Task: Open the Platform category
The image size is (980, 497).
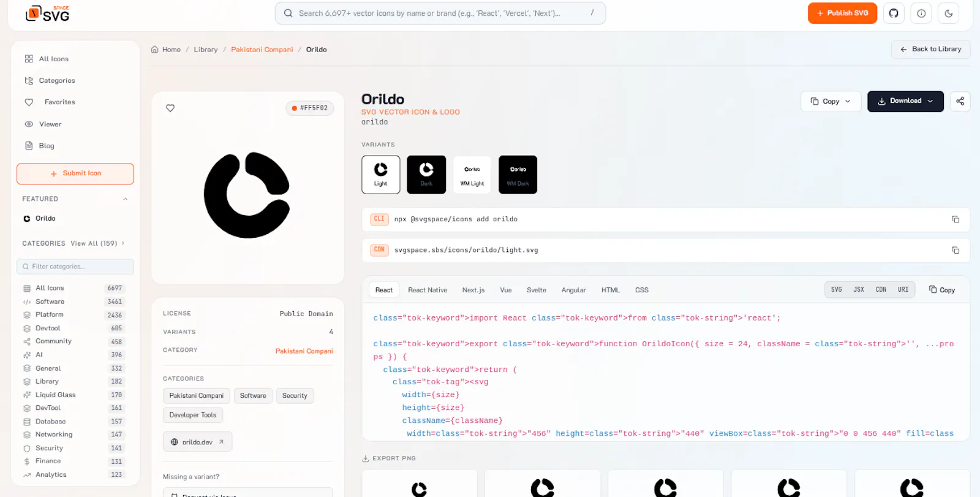Action: [73, 315]
